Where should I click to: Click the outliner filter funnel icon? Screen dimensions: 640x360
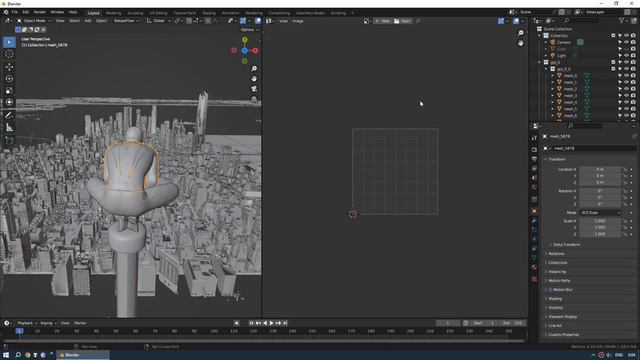pos(622,20)
